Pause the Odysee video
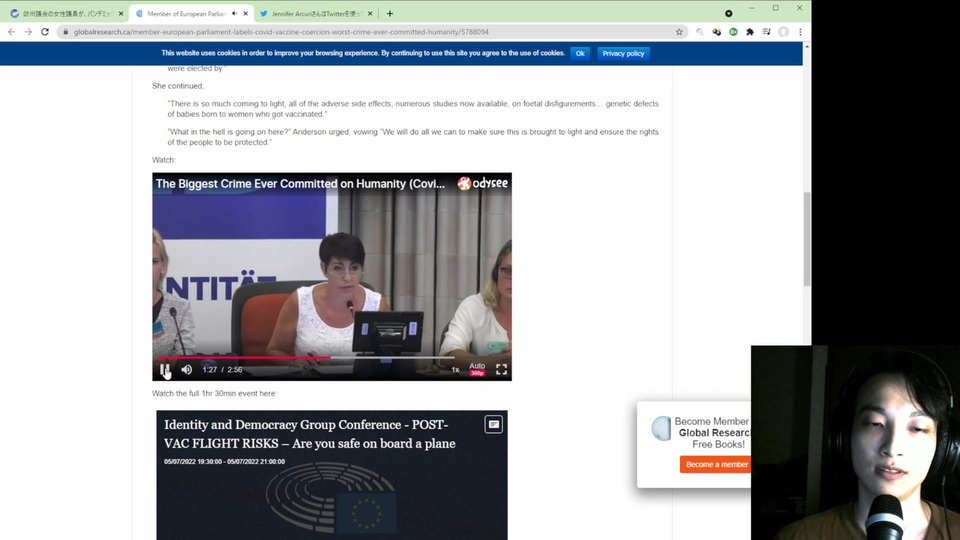The height and width of the screenshot is (540, 960). [x=165, y=369]
